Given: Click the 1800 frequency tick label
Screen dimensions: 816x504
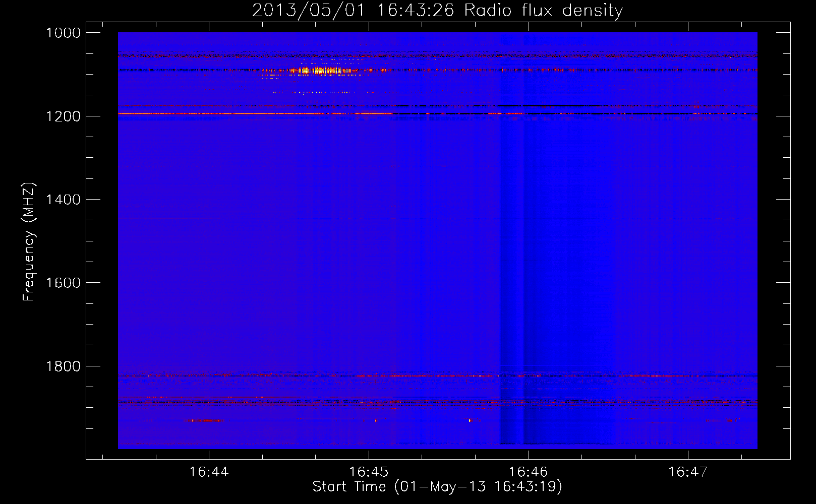Looking at the screenshot, I should (63, 366).
